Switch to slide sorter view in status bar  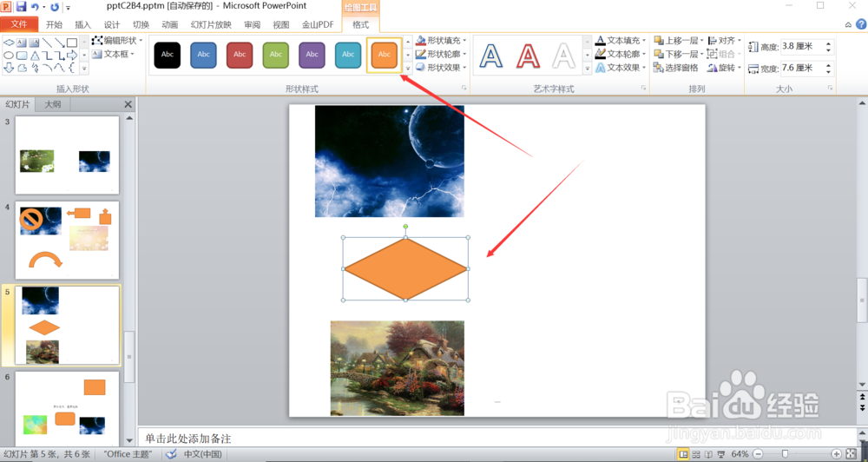click(x=696, y=454)
